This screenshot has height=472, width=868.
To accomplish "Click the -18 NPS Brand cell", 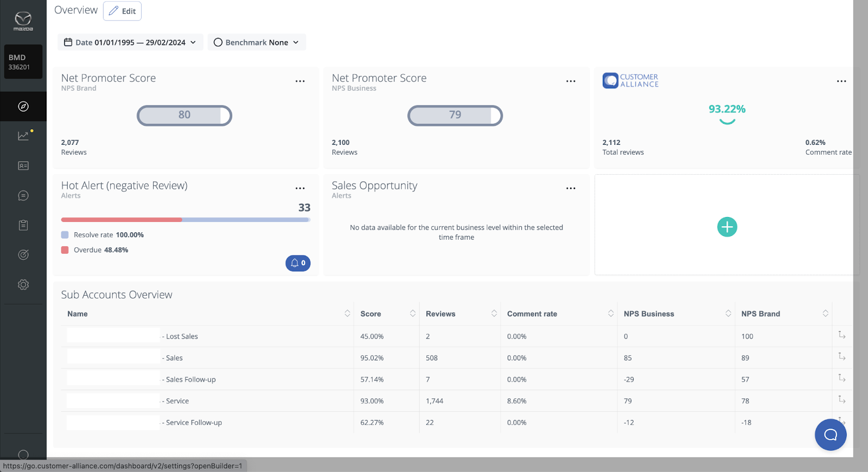I will [x=746, y=423].
